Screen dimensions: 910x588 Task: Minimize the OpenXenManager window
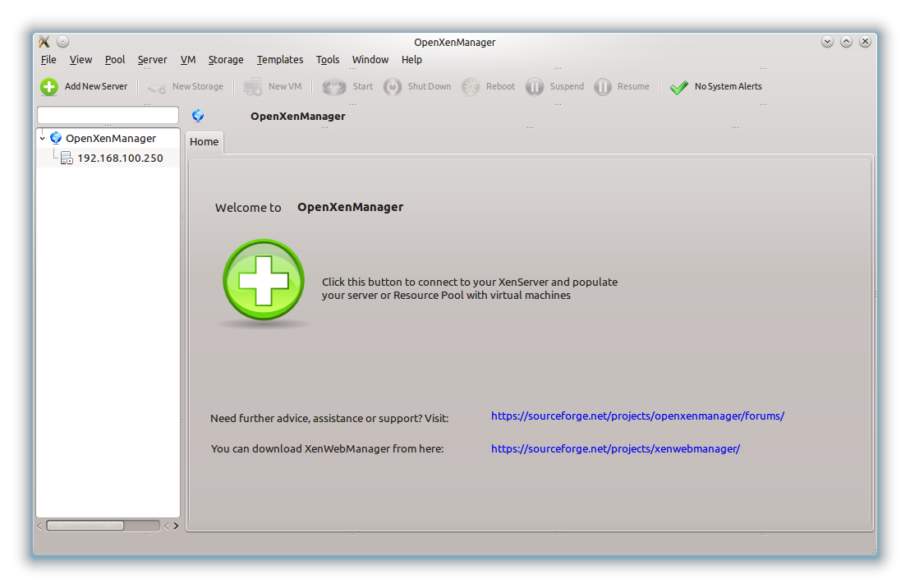[828, 42]
